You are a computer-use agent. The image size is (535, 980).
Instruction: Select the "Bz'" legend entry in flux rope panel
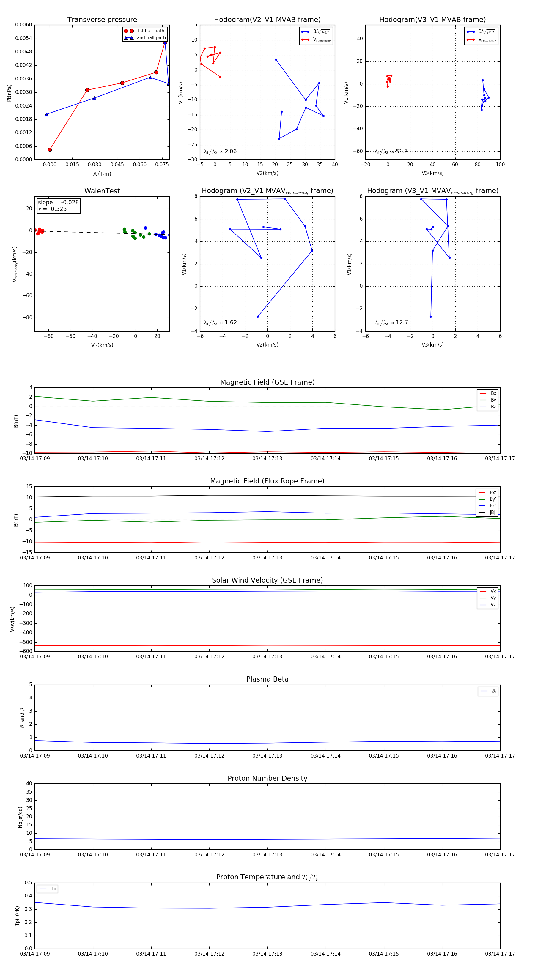(x=487, y=506)
